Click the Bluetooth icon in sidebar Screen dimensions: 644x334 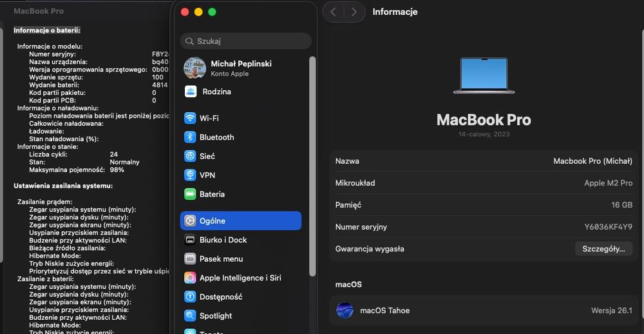(190, 137)
